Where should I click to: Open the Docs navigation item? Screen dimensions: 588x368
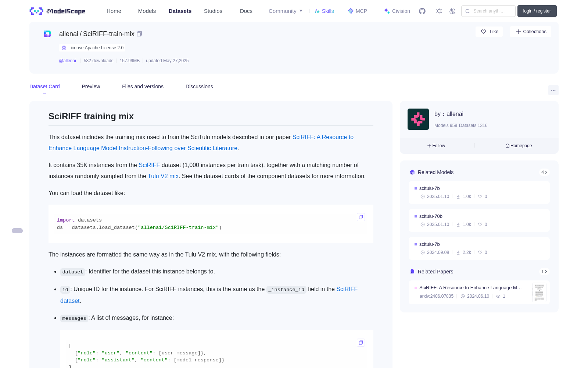click(246, 11)
